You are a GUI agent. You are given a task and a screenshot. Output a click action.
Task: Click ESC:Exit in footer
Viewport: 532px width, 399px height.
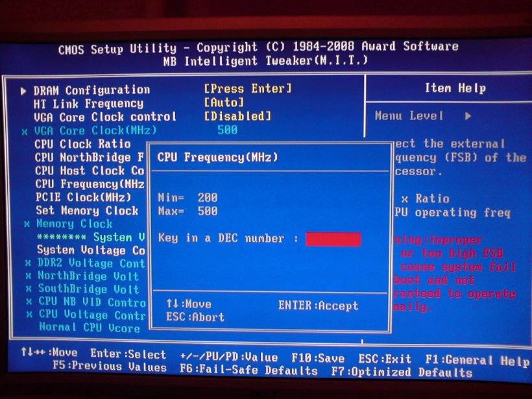[385, 359]
